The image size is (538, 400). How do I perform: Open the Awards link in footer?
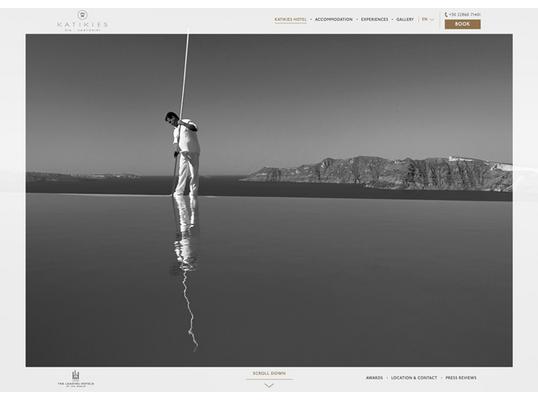[x=374, y=378]
